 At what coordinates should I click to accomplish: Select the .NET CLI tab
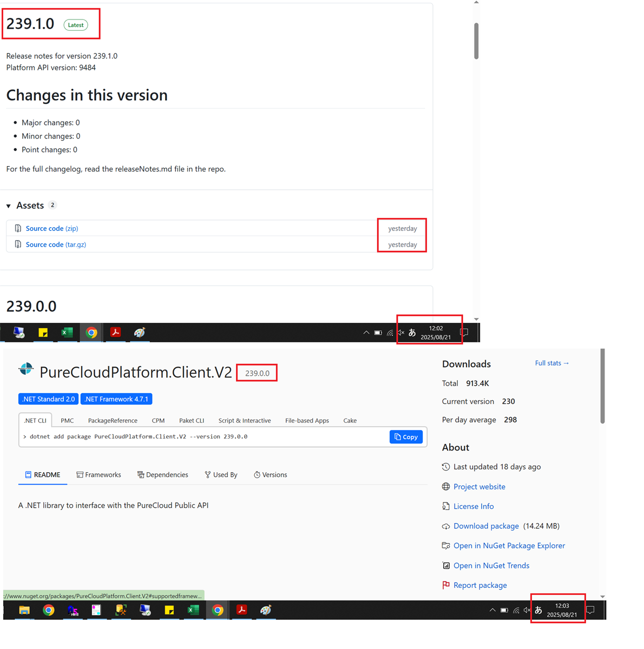(35, 420)
